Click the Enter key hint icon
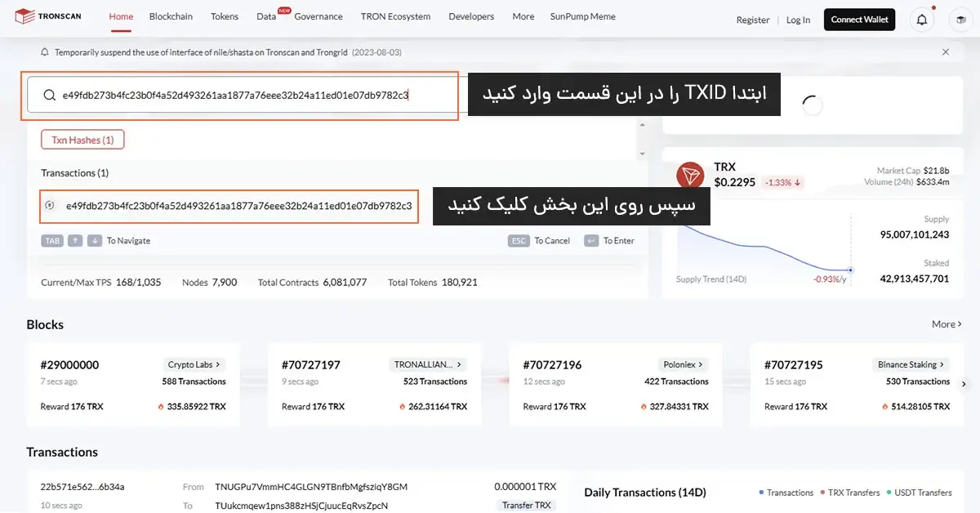Image resolution: width=980 pixels, height=513 pixels. pos(591,240)
